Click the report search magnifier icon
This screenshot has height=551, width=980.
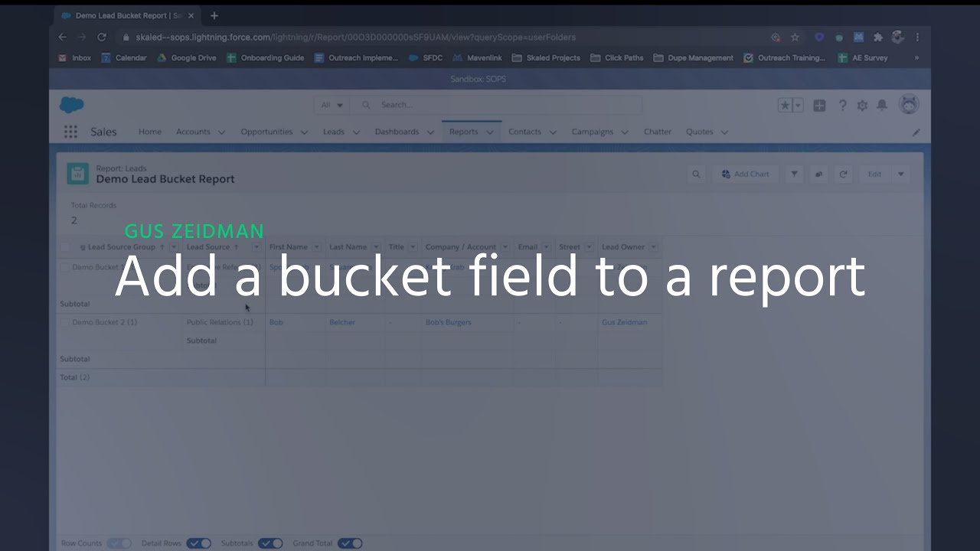pyautogui.click(x=696, y=174)
